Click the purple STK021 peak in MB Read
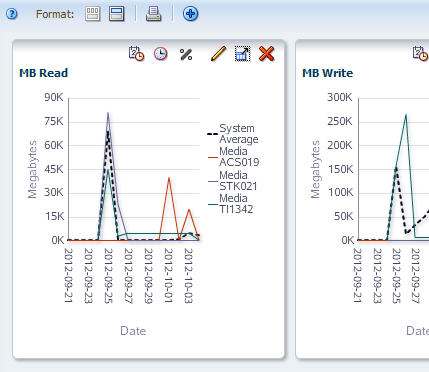The height and width of the screenshot is (372, 429). (108, 114)
